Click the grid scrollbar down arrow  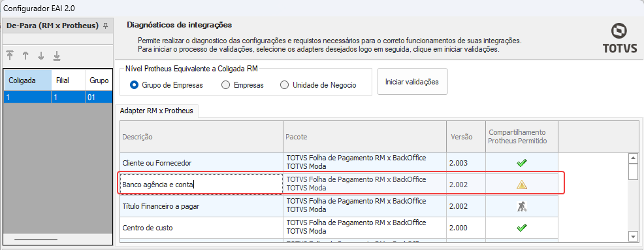click(x=633, y=236)
